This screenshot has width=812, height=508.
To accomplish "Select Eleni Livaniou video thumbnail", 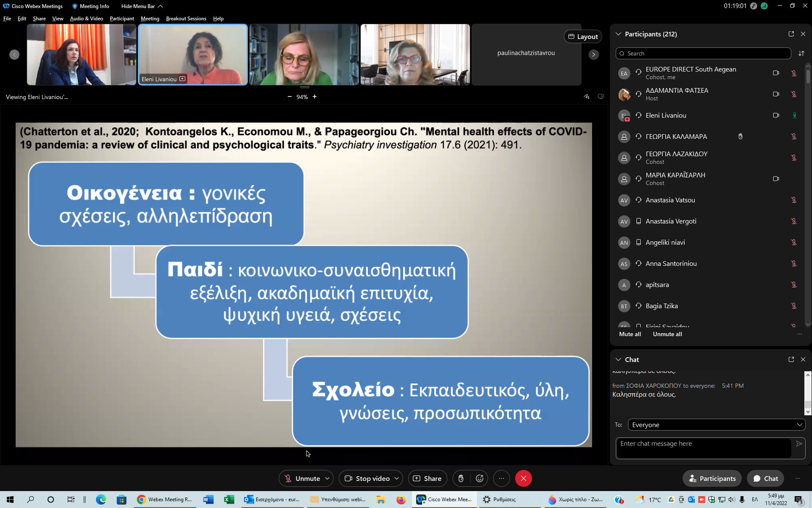I will coord(193,55).
